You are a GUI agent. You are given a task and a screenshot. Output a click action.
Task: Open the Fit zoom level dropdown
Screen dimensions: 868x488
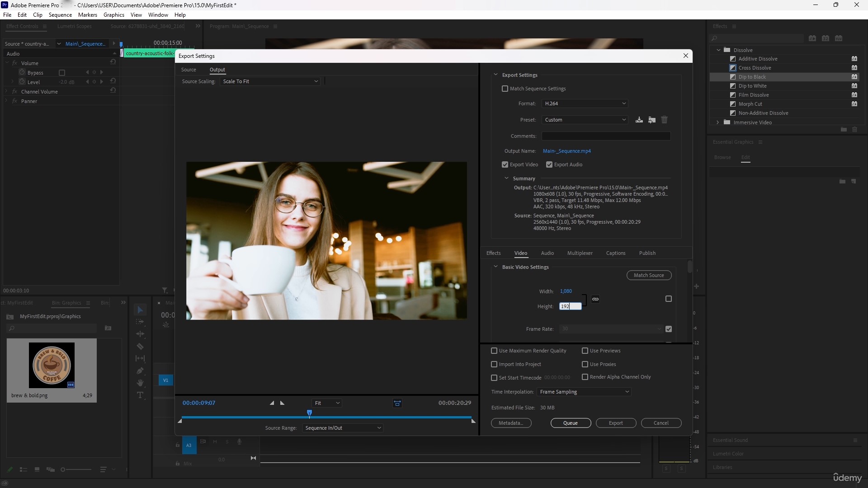327,403
